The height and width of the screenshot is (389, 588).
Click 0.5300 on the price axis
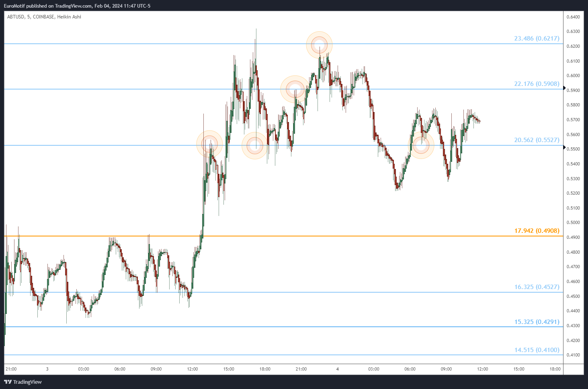click(573, 179)
